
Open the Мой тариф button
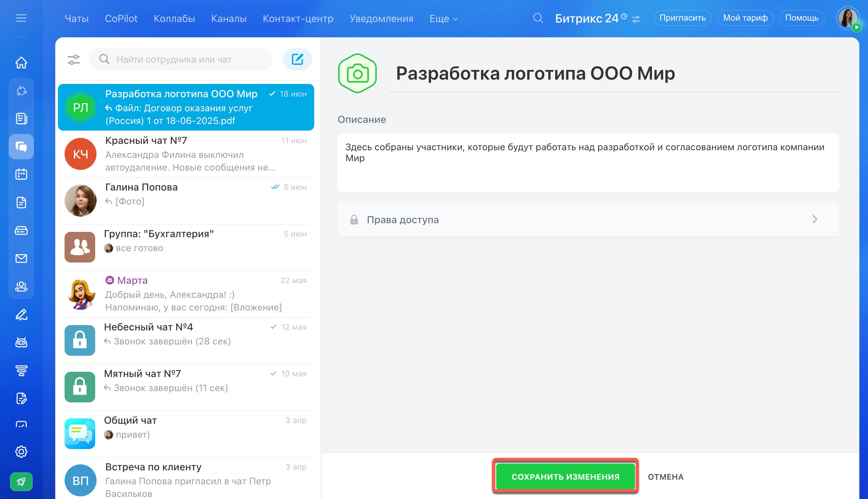pos(746,18)
